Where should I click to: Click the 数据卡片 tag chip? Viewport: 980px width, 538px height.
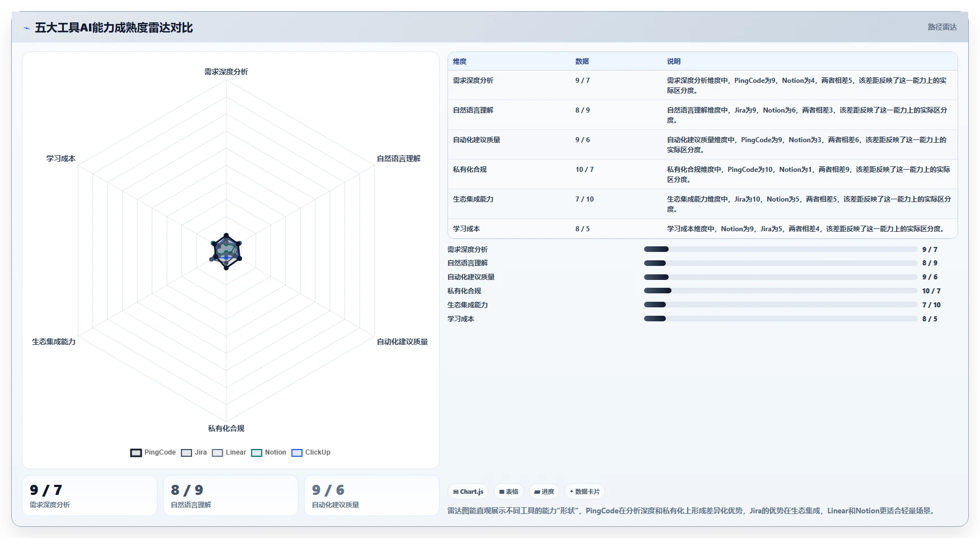(585, 492)
